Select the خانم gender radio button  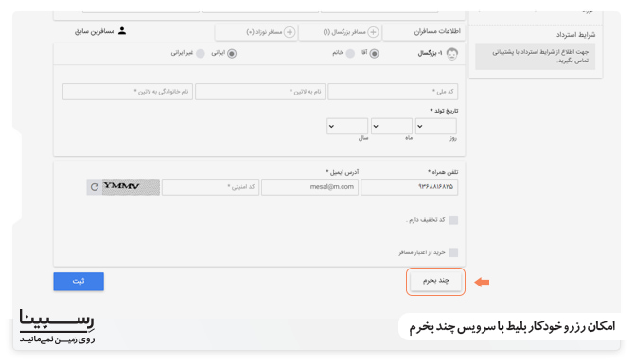point(350,53)
